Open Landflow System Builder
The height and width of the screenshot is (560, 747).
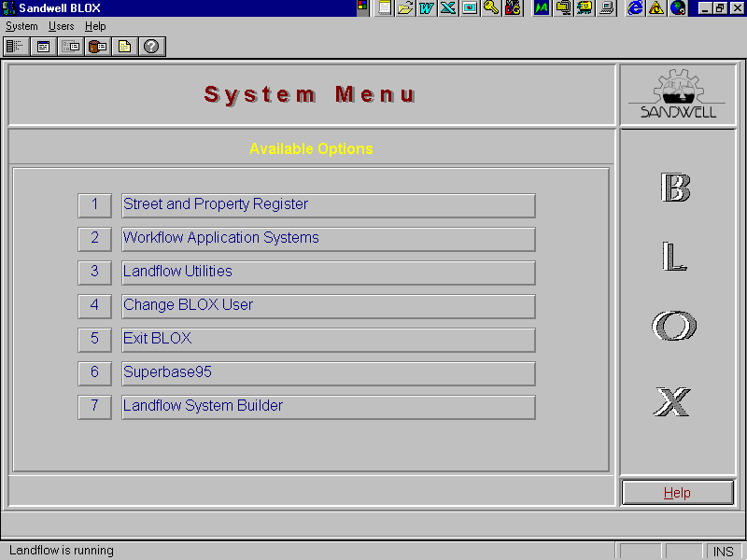tap(329, 407)
